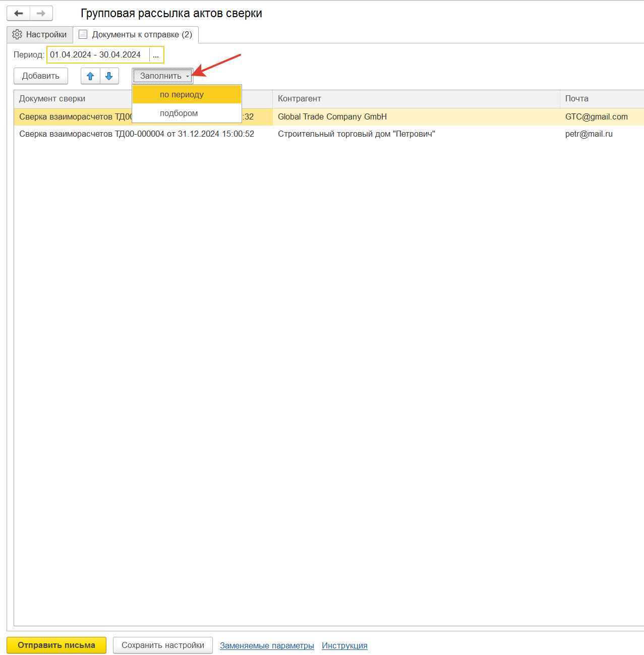The height and width of the screenshot is (655, 644).
Task: Sort by Почта column header
Action: pos(602,99)
